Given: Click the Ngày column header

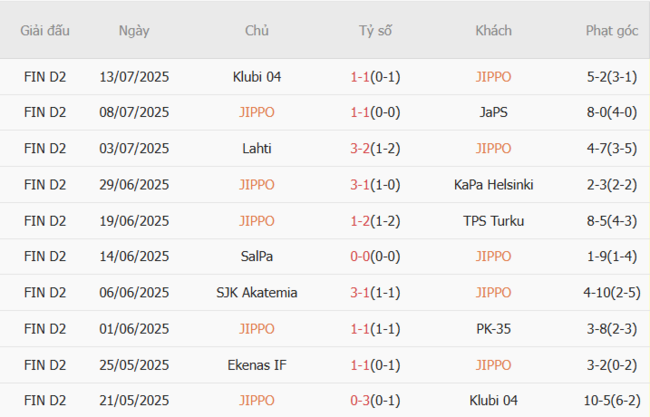Looking at the screenshot, I should point(134,31).
